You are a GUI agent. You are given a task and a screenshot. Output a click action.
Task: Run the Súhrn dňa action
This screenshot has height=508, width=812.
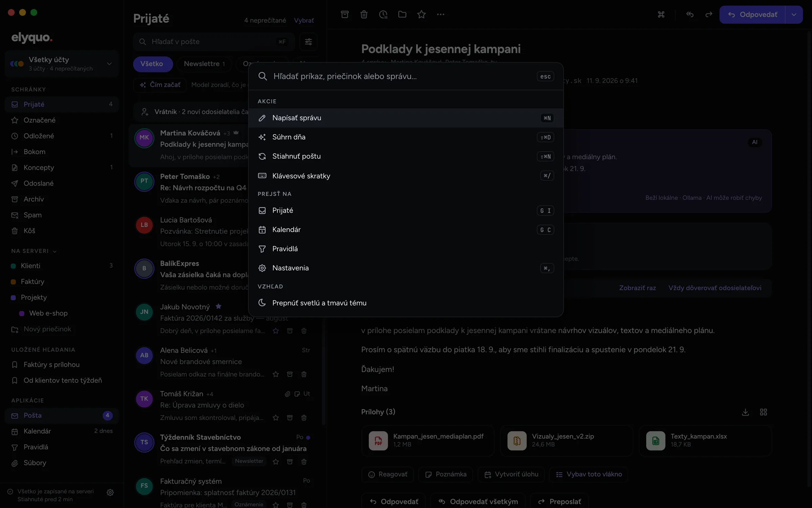(x=406, y=137)
